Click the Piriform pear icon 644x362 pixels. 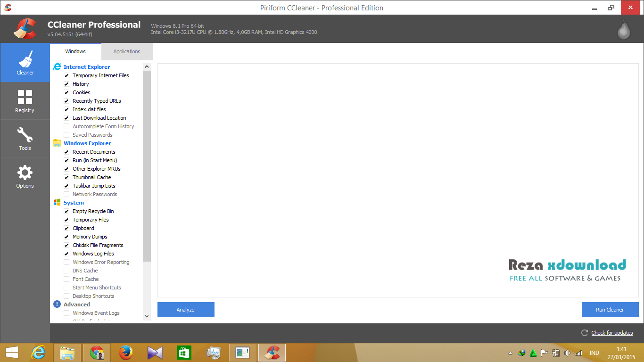[x=624, y=30]
